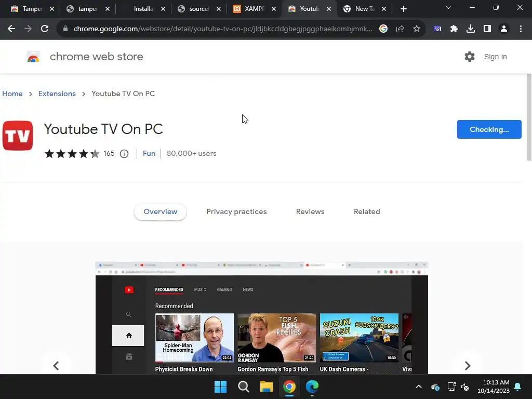532x399 pixels.
Task: Open the network tray icon
Action: 451,387
